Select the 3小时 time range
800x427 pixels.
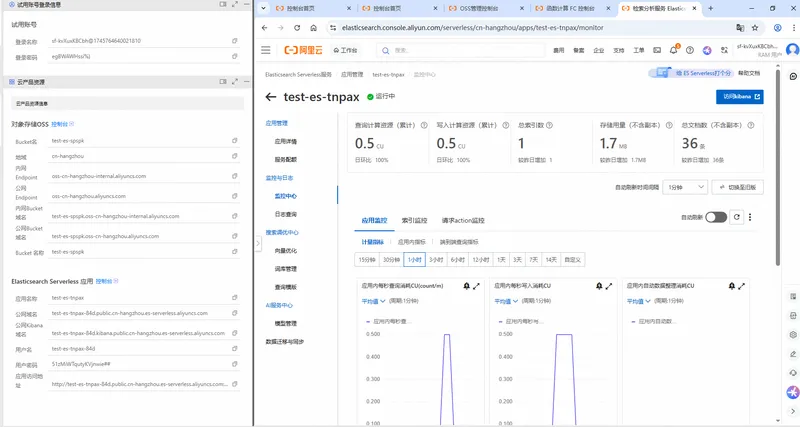pos(436,260)
